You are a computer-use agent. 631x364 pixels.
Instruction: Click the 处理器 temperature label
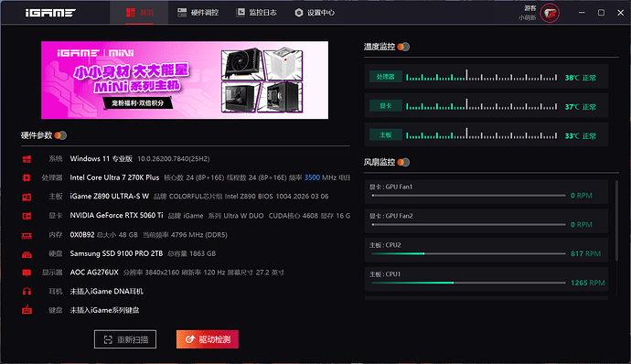click(x=386, y=77)
